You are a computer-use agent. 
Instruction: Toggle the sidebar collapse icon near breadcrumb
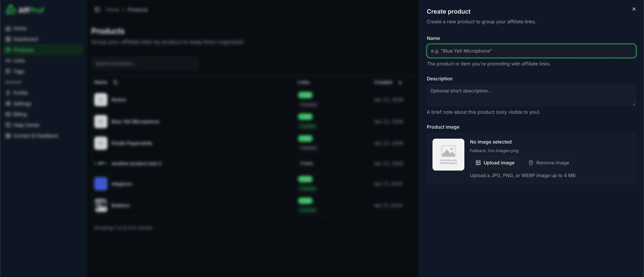click(97, 10)
